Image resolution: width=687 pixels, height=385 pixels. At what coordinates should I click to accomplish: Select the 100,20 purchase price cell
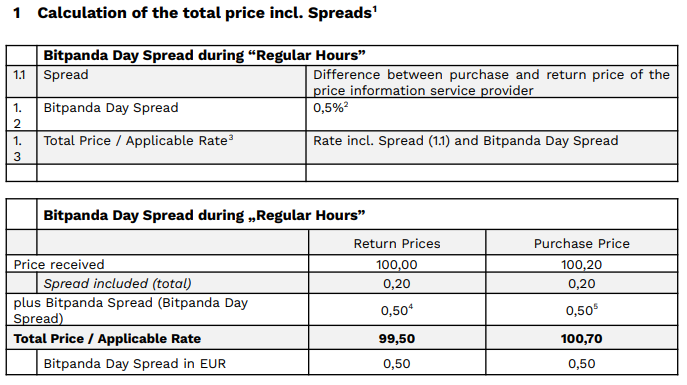[x=581, y=265]
